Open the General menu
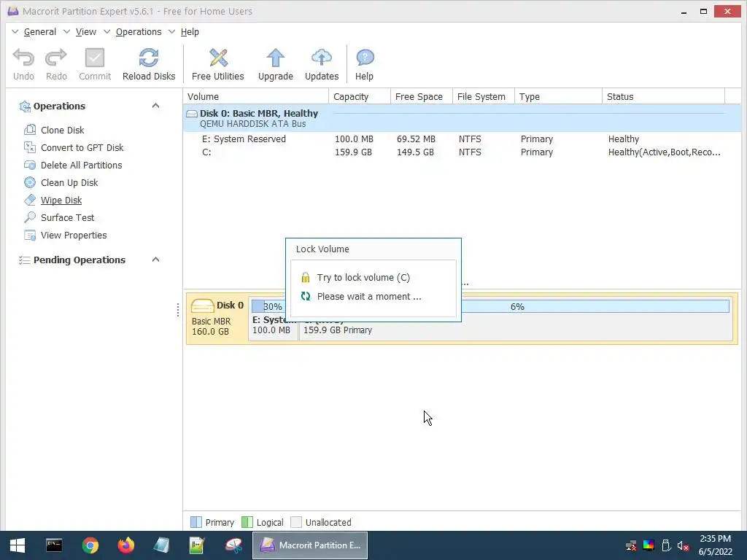This screenshot has width=747, height=560. [40, 32]
